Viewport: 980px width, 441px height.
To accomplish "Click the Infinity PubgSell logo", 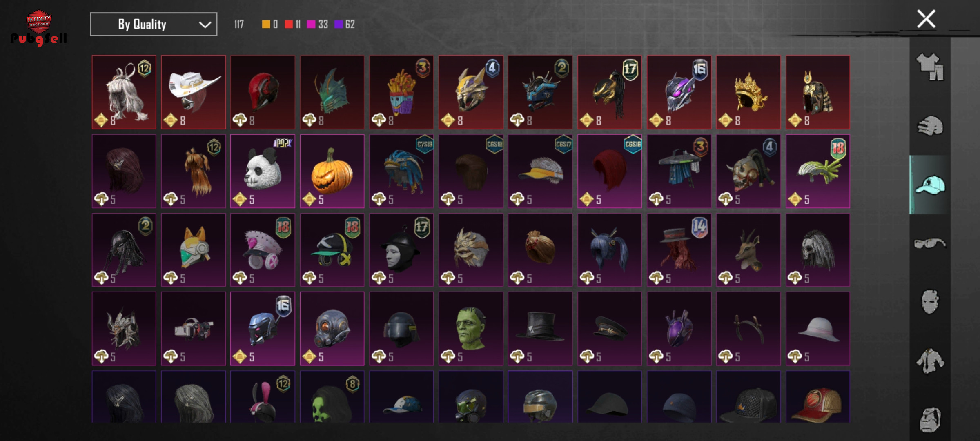I will [x=39, y=28].
